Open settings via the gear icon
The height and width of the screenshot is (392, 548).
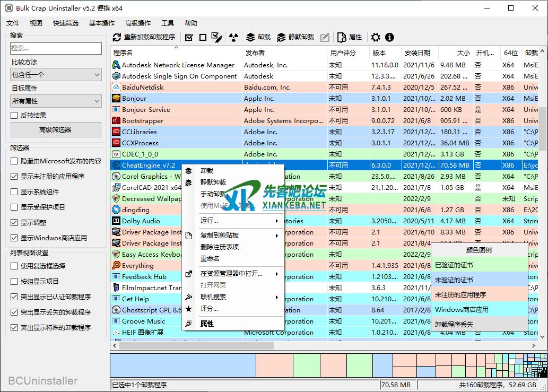click(x=376, y=37)
